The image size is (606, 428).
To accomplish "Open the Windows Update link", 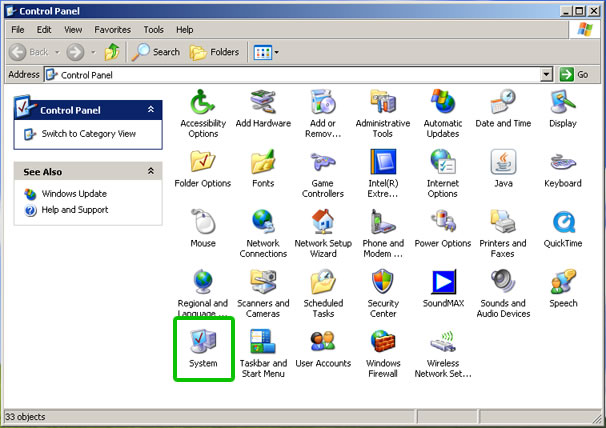I will point(74,194).
